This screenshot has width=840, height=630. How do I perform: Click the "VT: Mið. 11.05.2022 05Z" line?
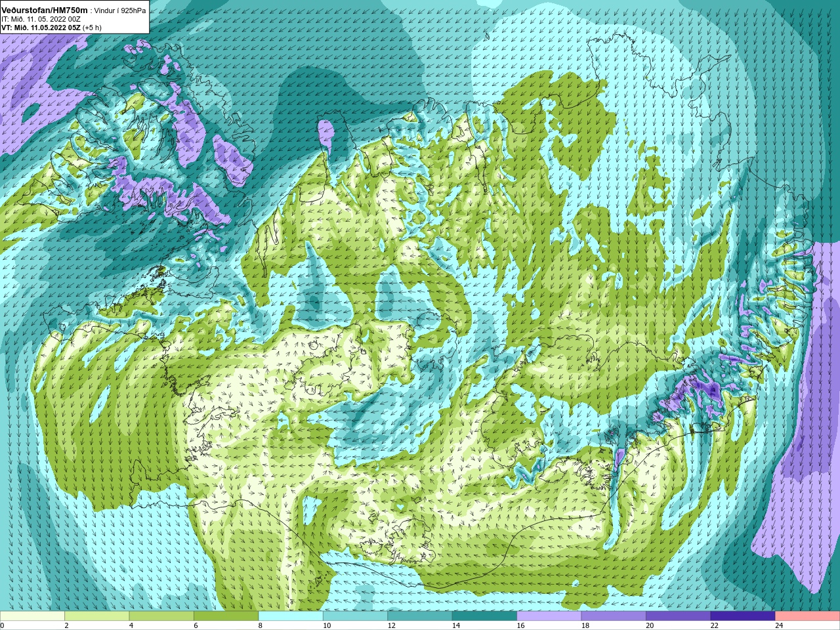point(41,28)
